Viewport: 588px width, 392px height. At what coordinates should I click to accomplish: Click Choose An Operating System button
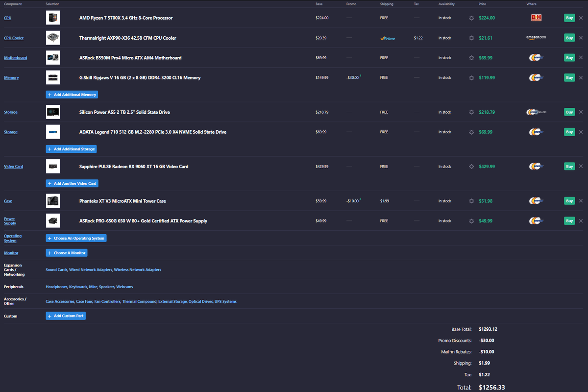point(76,238)
